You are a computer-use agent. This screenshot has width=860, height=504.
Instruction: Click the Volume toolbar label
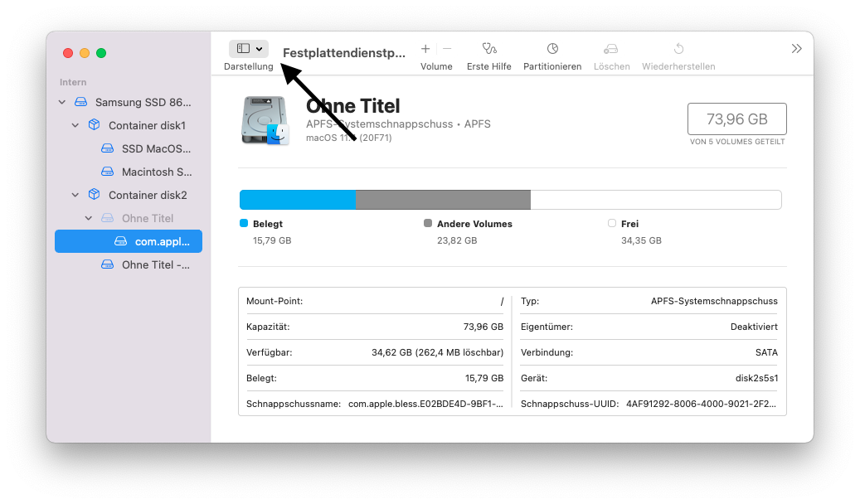(436, 66)
